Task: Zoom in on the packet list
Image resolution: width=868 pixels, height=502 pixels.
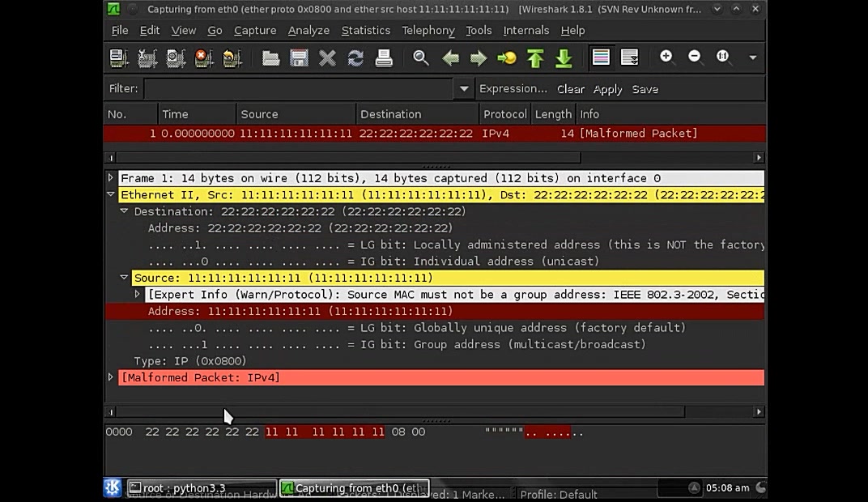Action: 667,57
